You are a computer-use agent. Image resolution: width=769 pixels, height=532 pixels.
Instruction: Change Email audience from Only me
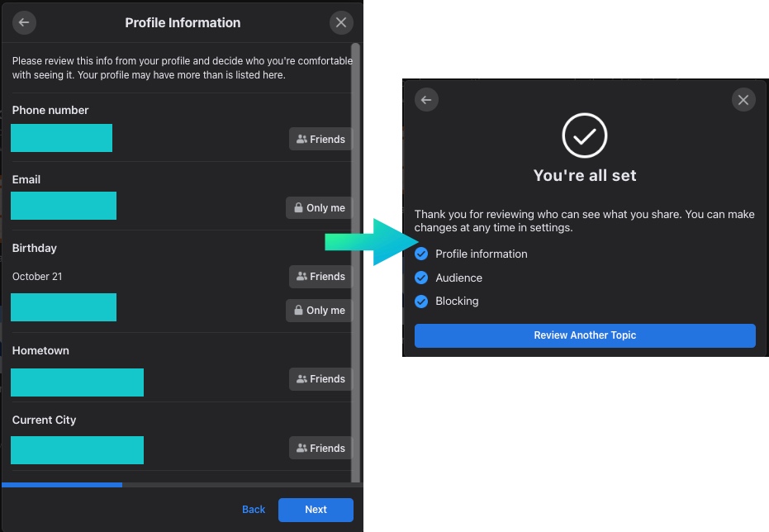[x=318, y=208]
